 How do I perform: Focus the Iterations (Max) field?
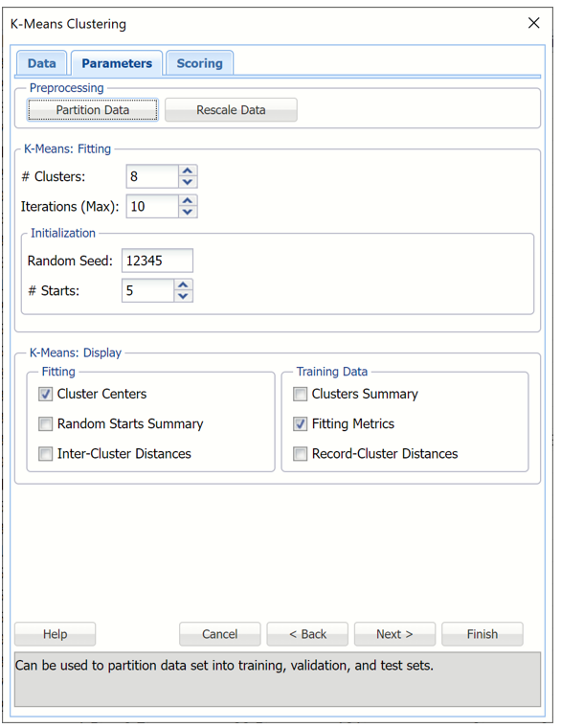(x=151, y=206)
